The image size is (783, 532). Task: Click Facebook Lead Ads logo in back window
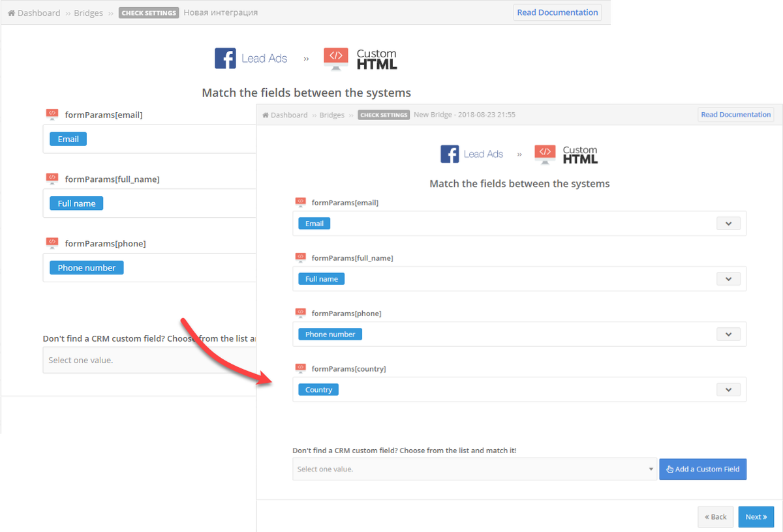tap(251, 58)
